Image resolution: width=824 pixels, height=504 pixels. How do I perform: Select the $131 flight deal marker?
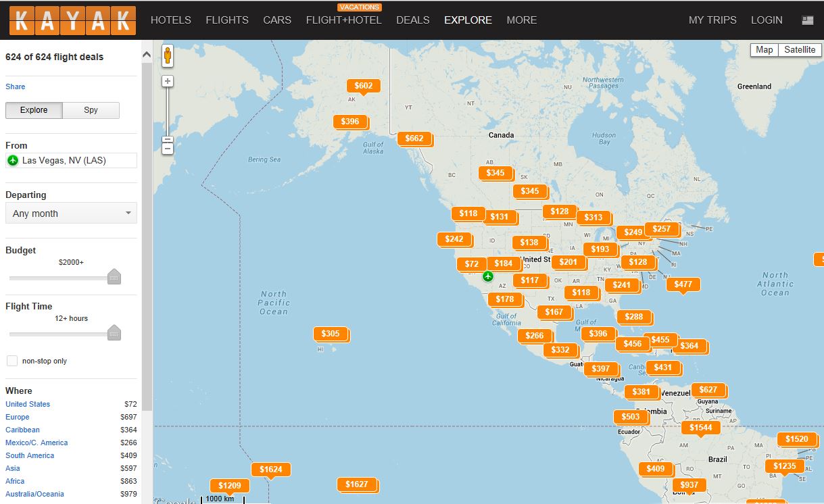[x=500, y=217]
